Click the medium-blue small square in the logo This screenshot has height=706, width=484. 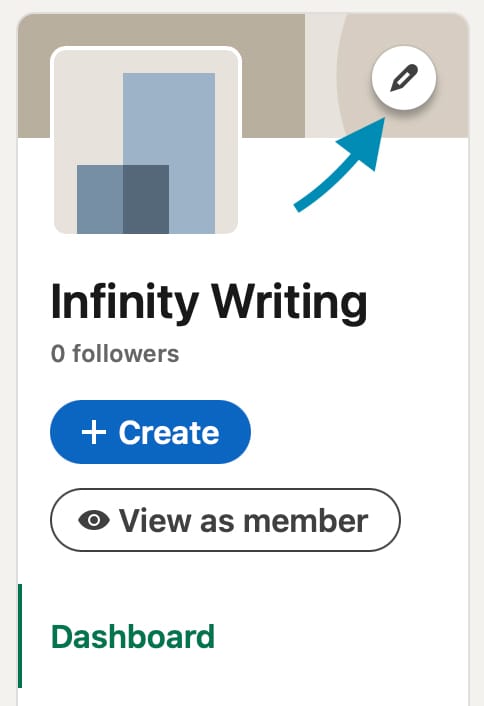(100, 199)
